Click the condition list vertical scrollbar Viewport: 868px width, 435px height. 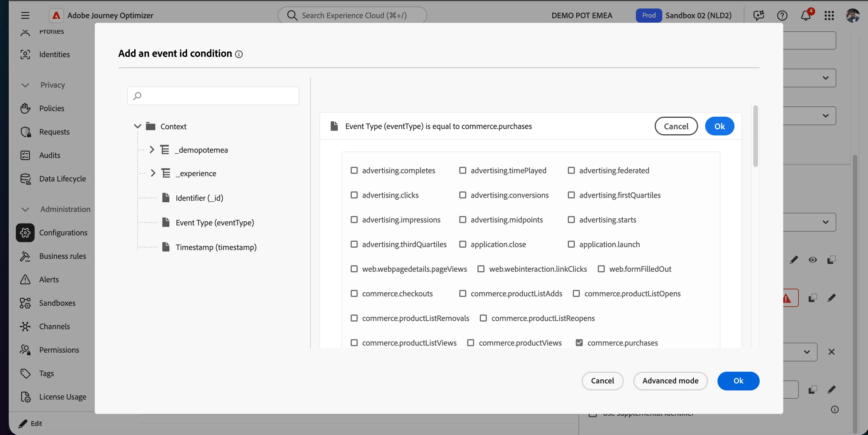755,136
